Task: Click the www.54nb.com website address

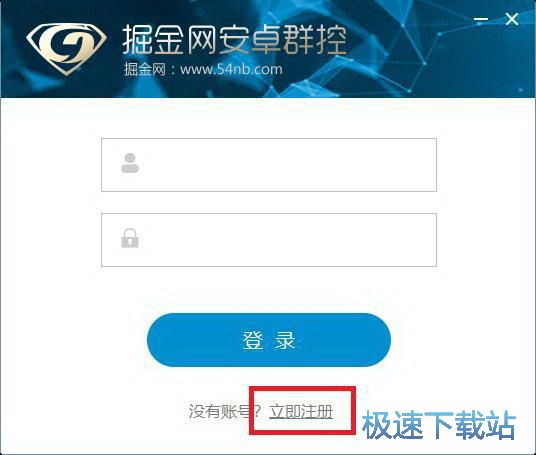Action: pyautogui.click(x=231, y=69)
